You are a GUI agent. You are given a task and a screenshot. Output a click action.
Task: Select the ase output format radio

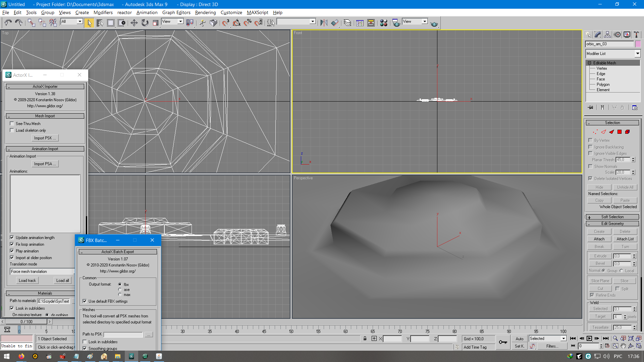120,290
